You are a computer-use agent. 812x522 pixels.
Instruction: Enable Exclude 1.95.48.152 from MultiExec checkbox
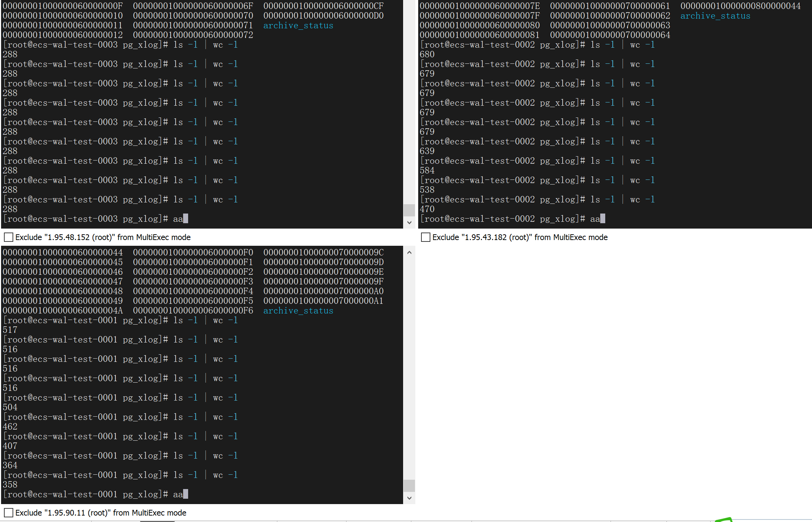point(9,237)
